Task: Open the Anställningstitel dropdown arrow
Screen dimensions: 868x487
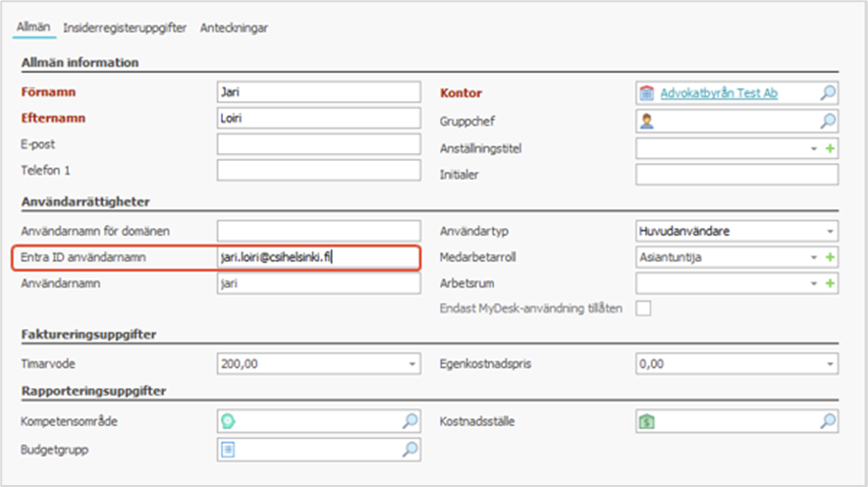Action: (813, 148)
